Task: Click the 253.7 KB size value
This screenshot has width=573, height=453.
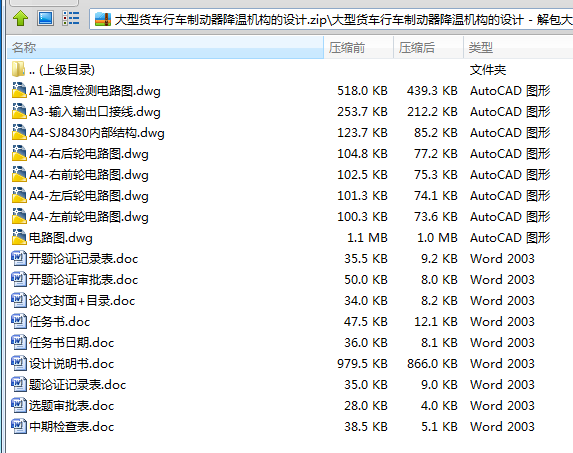Action: click(x=362, y=112)
